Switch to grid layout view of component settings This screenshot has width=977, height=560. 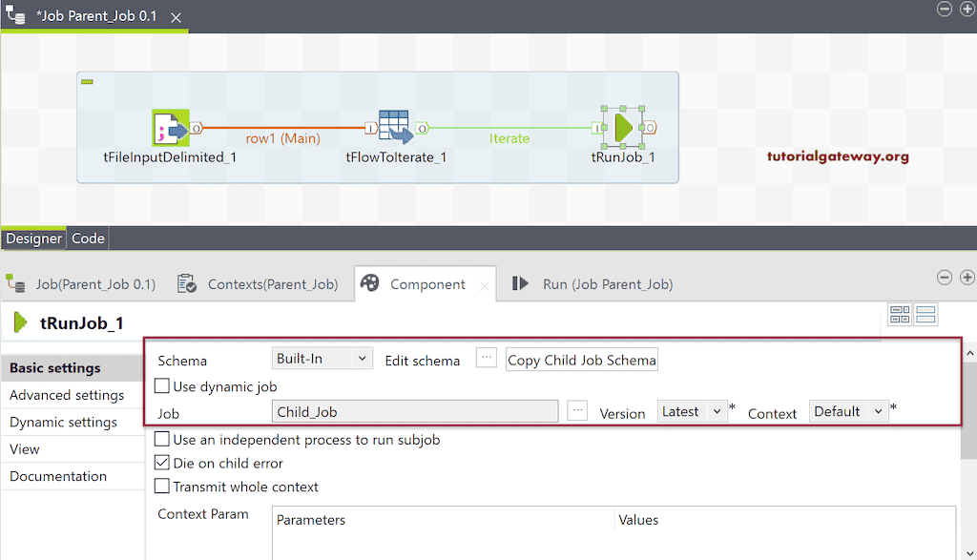(900, 314)
